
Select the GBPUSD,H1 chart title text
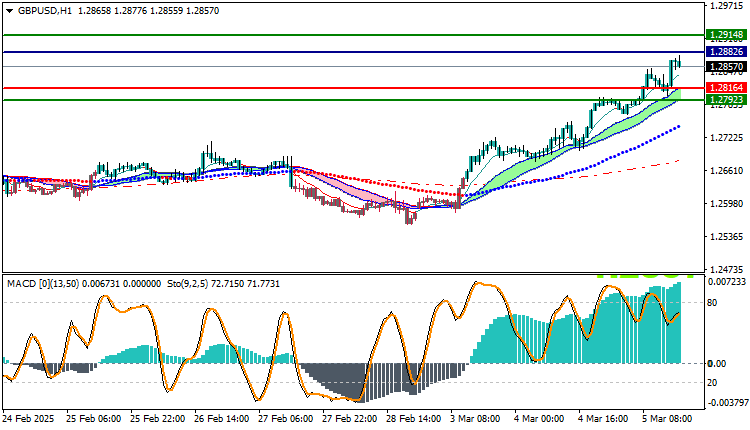coord(44,11)
